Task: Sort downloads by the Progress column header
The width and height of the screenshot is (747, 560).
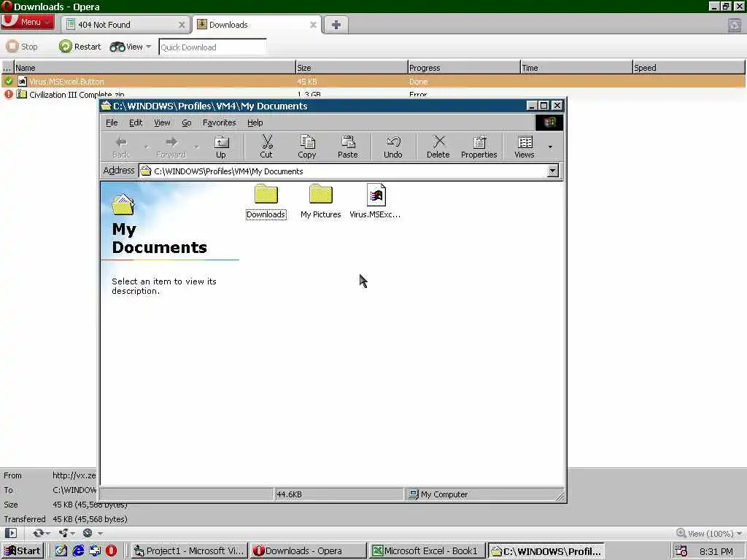Action: click(x=463, y=68)
